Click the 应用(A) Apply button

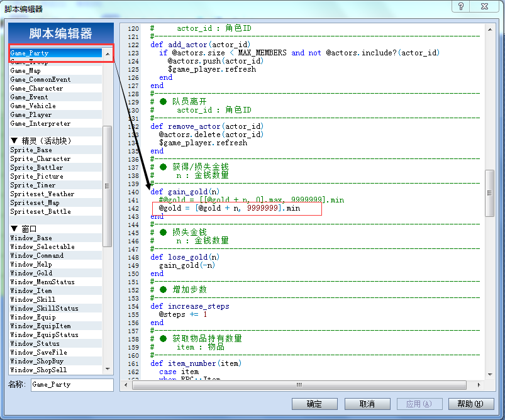419,404
